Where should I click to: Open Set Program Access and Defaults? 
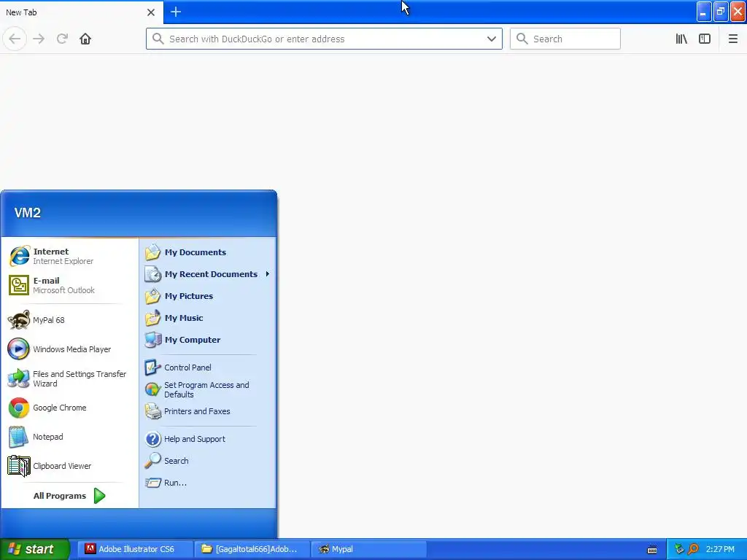pyautogui.click(x=208, y=389)
